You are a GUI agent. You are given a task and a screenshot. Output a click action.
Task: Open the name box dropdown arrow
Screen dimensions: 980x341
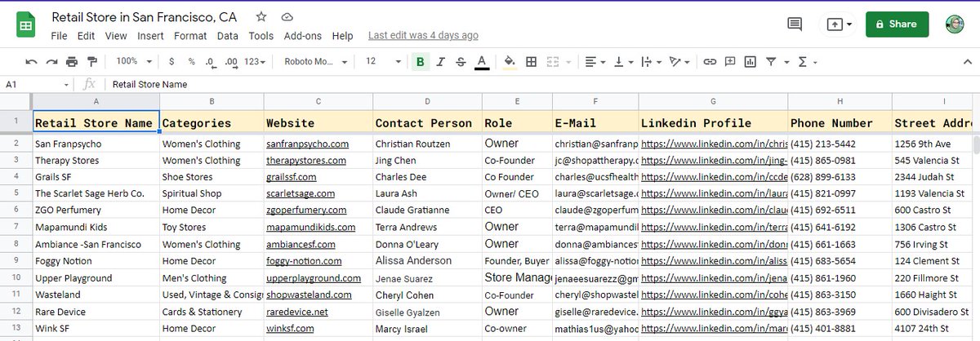point(67,84)
